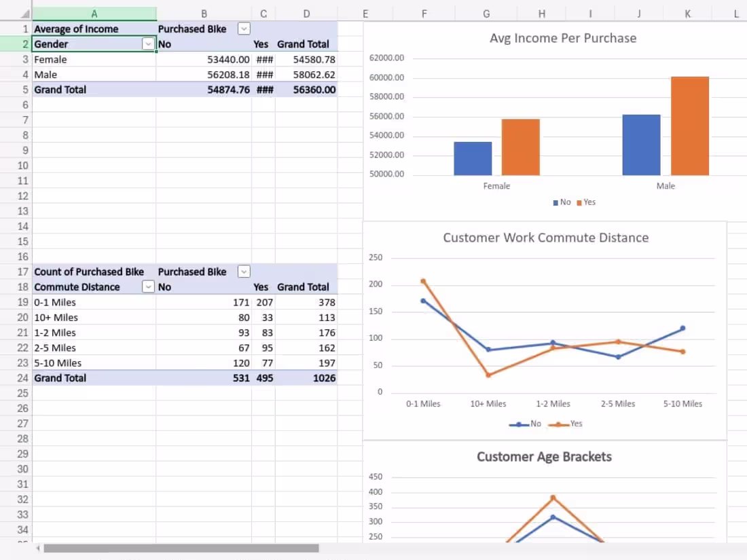
Task: Select the blue No bar for Female
Action: [473, 156]
